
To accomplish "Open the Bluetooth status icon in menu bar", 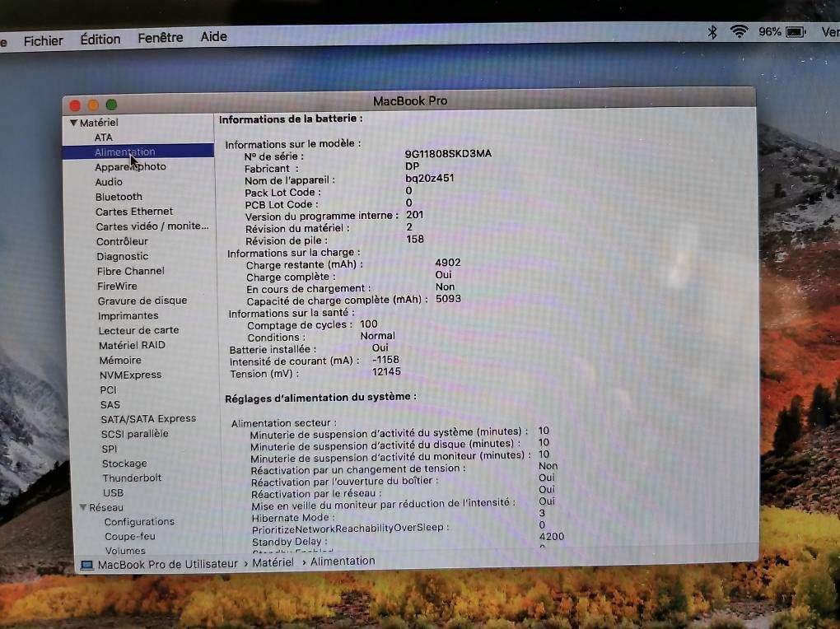I will (x=712, y=32).
